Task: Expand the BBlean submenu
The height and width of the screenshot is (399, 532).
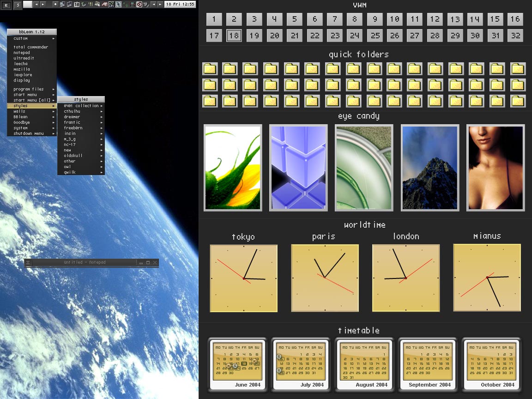Action: coord(32,117)
